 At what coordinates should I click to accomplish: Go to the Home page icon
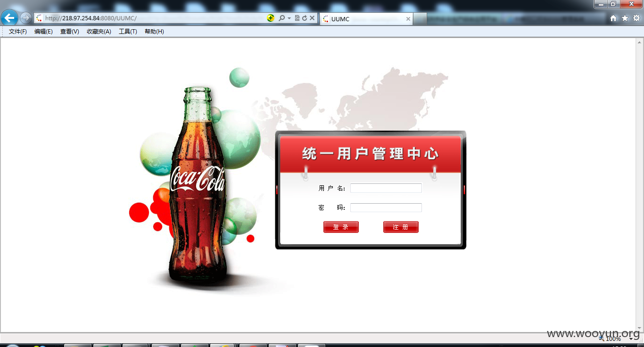click(613, 18)
